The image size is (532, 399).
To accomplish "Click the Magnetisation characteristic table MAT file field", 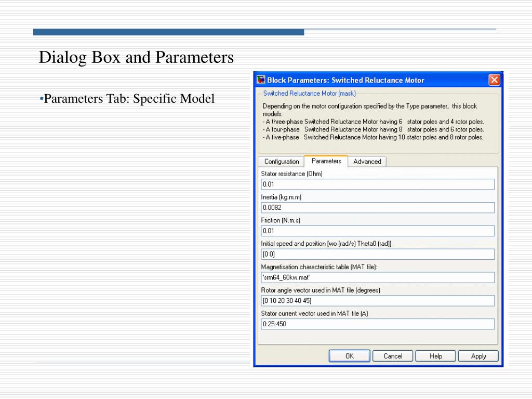I will [378, 277].
